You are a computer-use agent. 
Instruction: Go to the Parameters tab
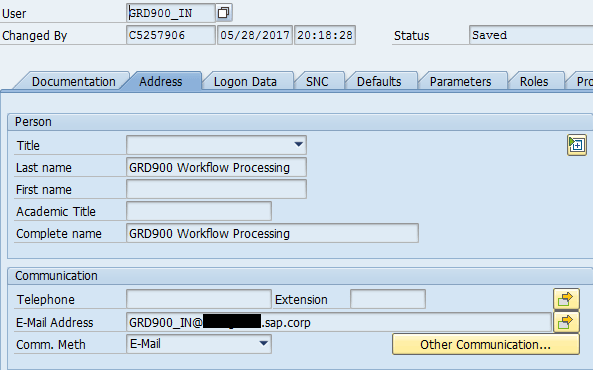tap(460, 82)
